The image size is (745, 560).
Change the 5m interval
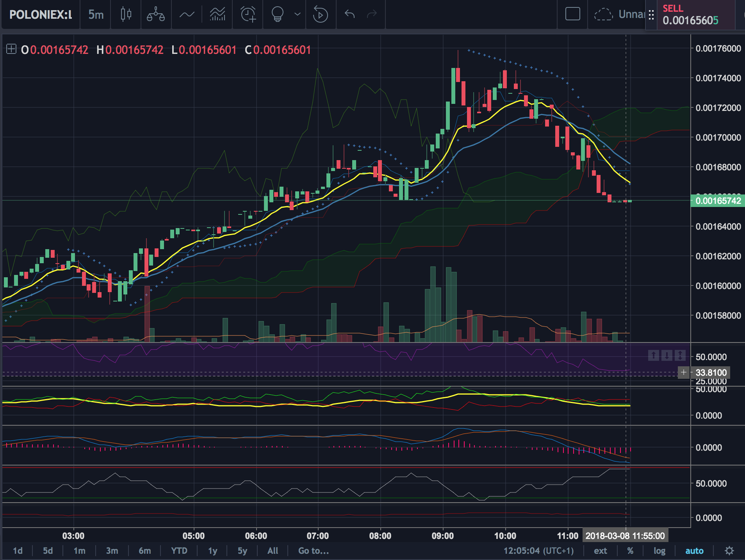(x=96, y=15)
